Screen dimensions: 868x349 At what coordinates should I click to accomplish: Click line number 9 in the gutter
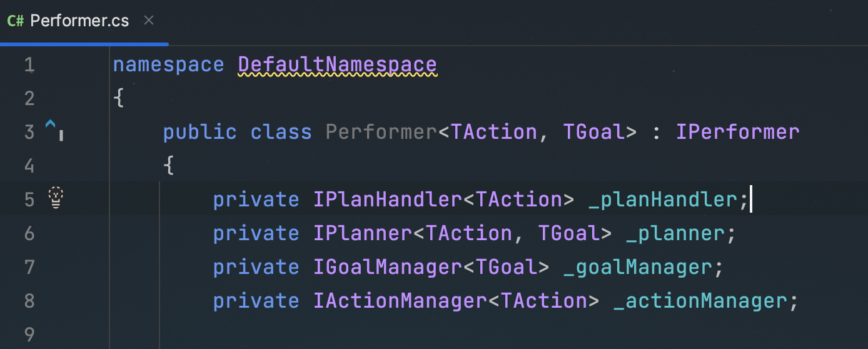(29, 335)
